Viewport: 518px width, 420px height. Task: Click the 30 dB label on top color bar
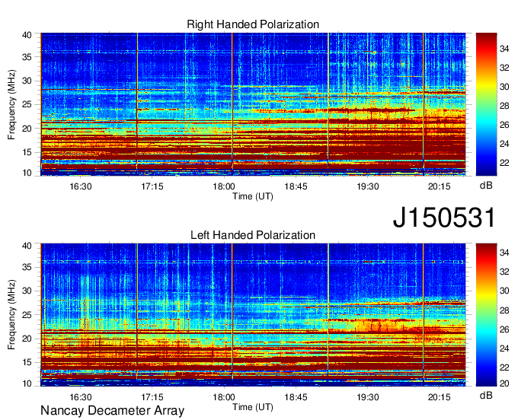click(x=504, y=87)
